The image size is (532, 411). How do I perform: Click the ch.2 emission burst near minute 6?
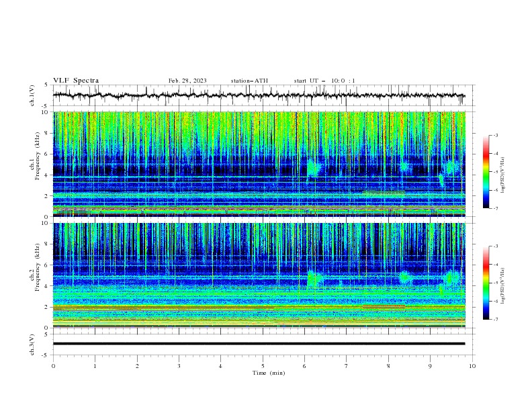tap(314, 279)
